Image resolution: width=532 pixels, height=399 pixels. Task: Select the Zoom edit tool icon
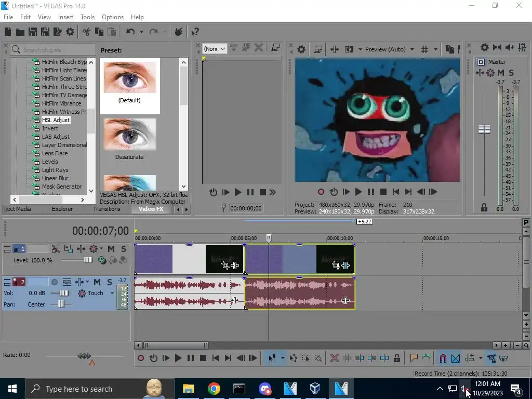coord(318,358)
